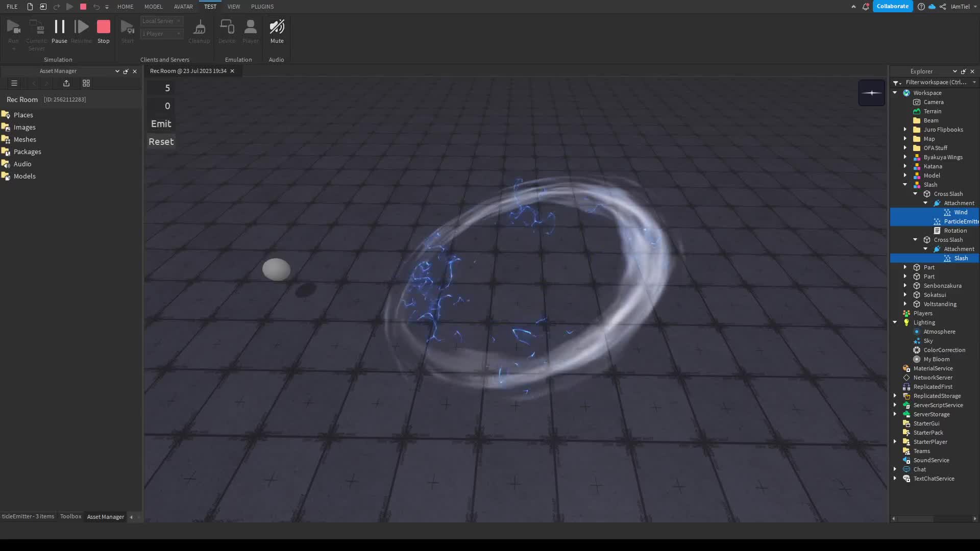Image resolution: width=980 pixels, height=551 pixels.
Task: Collapse the Workspace tree node
Action: pyautogui.click(x=895, y=93)
